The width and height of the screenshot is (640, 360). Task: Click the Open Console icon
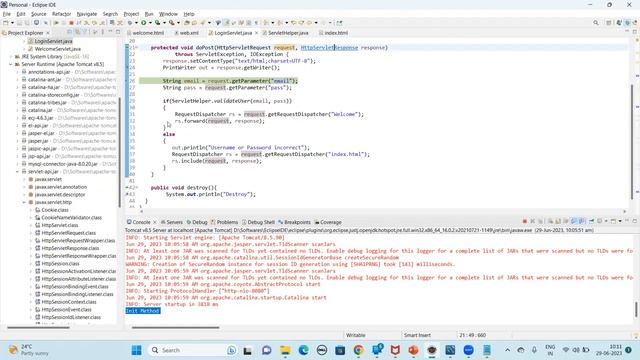613,221
